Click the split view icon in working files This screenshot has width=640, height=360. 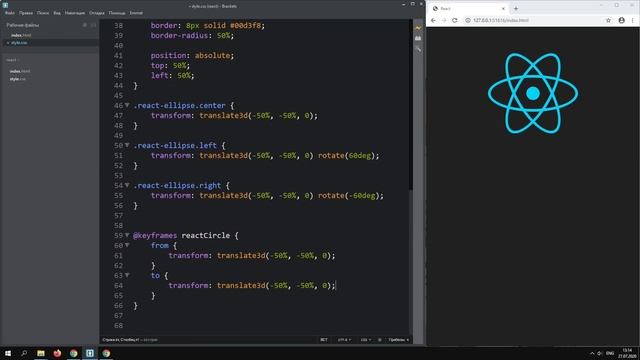tap(93, 25)
